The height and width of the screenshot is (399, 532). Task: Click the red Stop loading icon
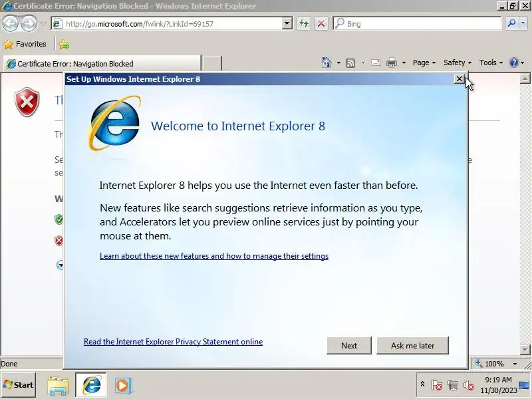321,24
